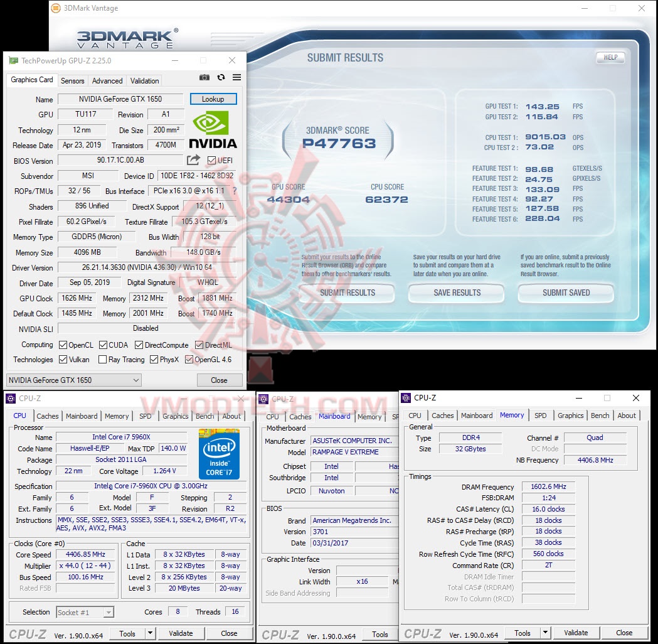Viewport: 658px width, 644px height.
Task: Click the GPU name field NVIDIA GeForce GTX 1650
Action: pos(120,99)
